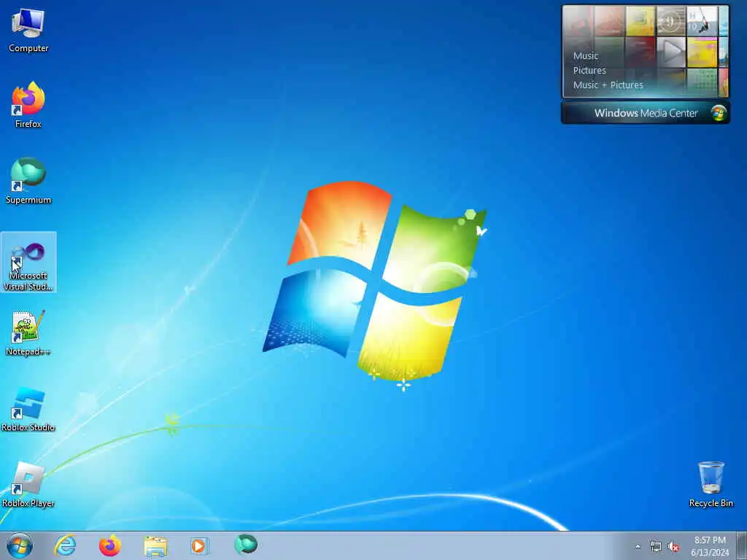Launch Firefox from the taskbar

click(110, 545)
